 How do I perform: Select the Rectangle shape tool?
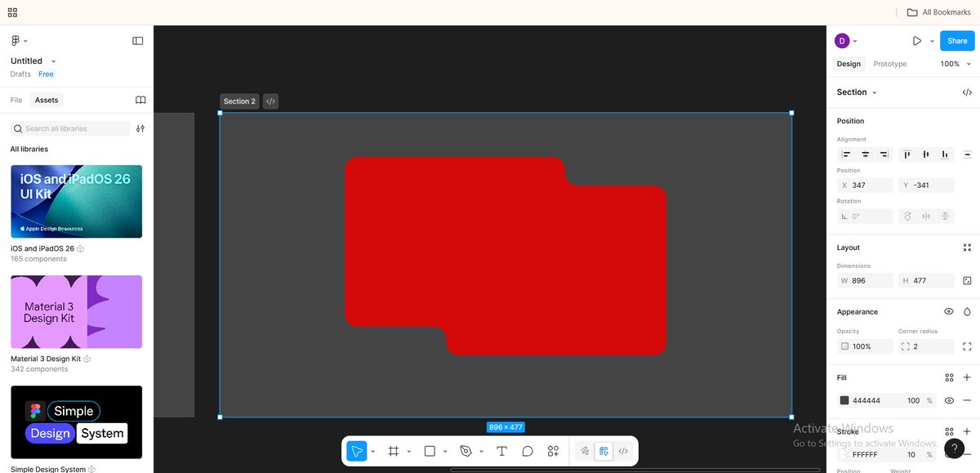tap(430, 451)
